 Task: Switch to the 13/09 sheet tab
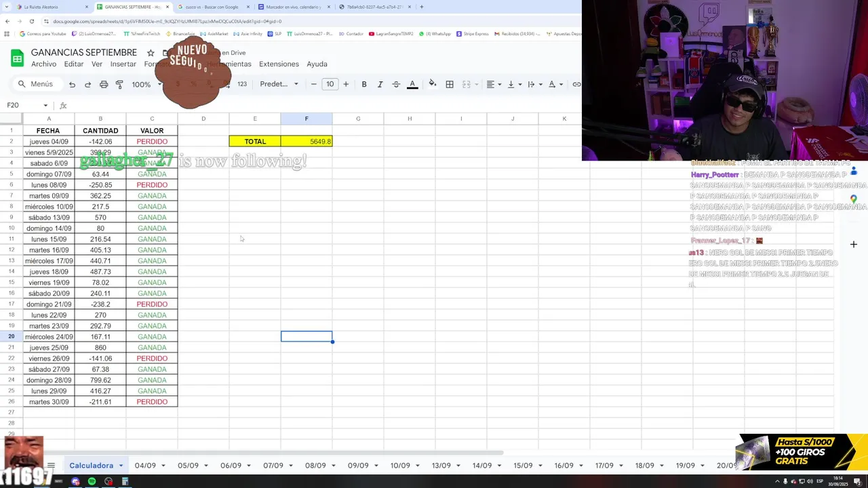click(x=441, y=466)
